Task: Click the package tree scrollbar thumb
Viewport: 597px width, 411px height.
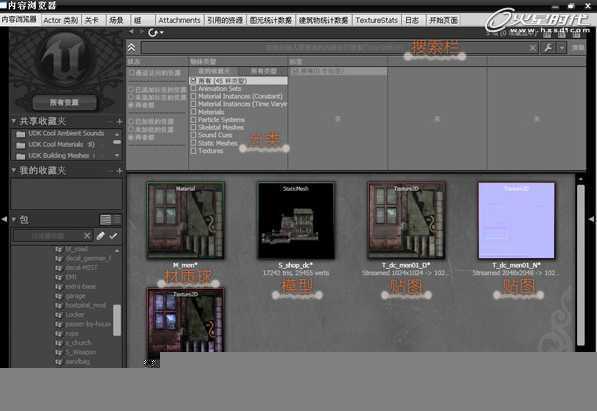Action: pyautogui.click(x=117, y=320)
